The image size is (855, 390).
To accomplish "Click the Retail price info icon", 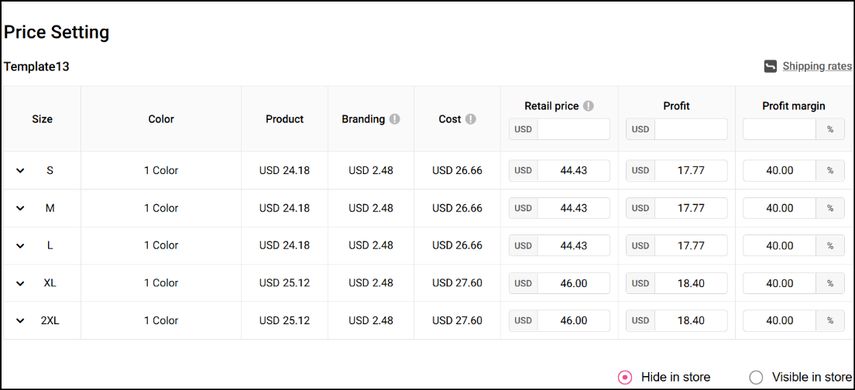I will 588,106.
